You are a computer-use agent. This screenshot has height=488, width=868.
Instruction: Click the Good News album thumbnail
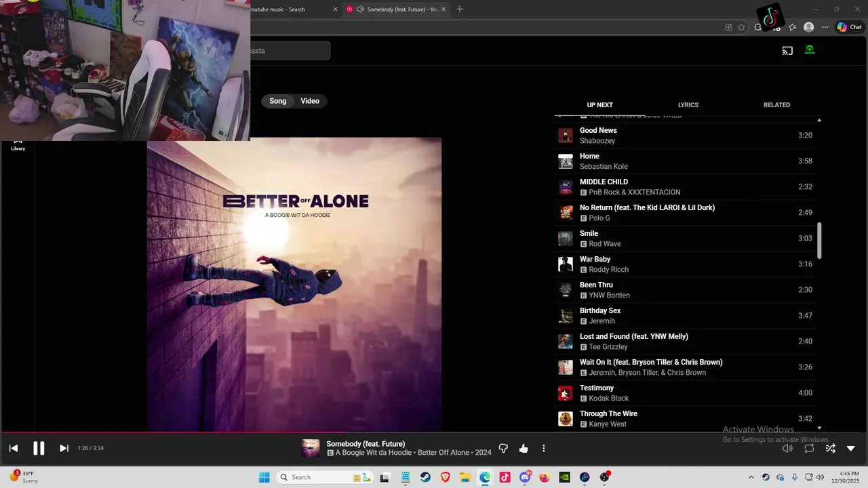tap(565, 136)
